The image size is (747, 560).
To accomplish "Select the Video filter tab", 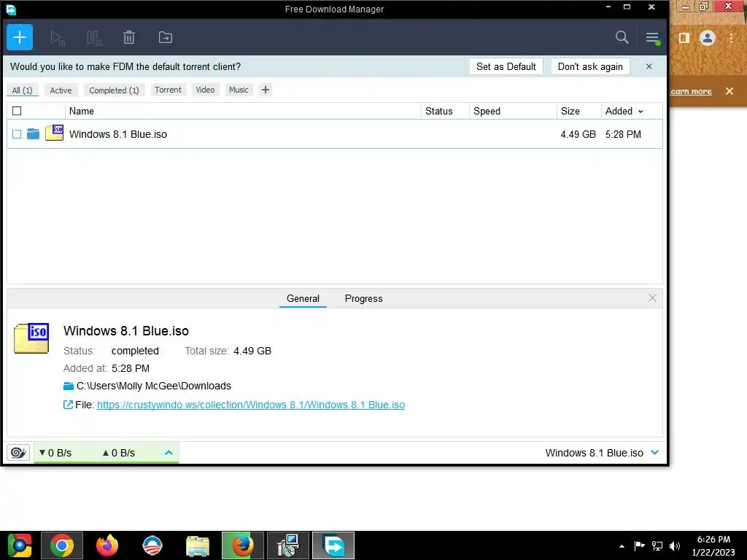I will coord(205,90).
